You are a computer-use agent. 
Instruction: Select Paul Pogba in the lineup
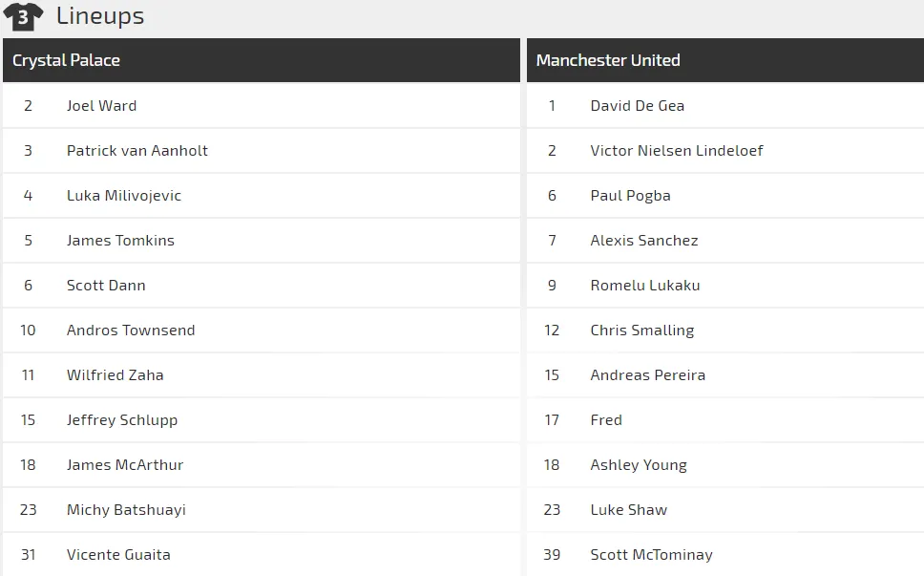tap(630, 196)
